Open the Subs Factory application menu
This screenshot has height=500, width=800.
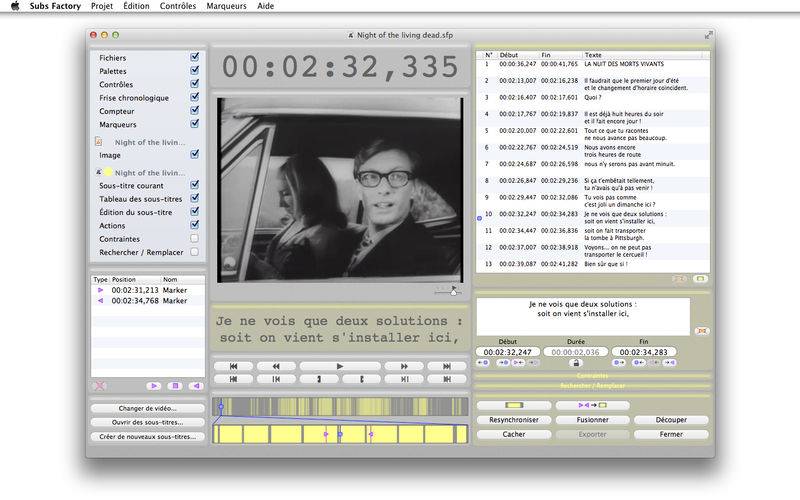[x=55, y=6]
